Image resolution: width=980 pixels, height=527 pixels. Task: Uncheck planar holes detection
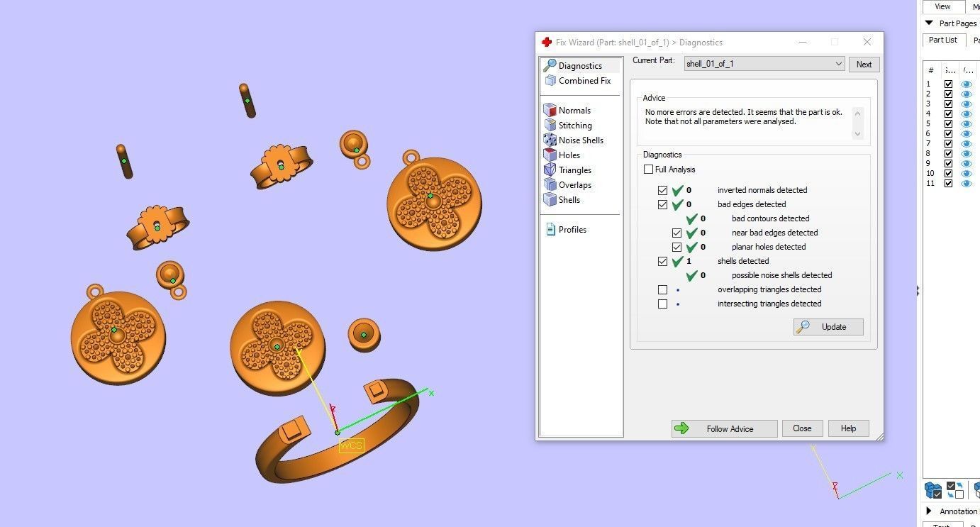coord(676,247)
